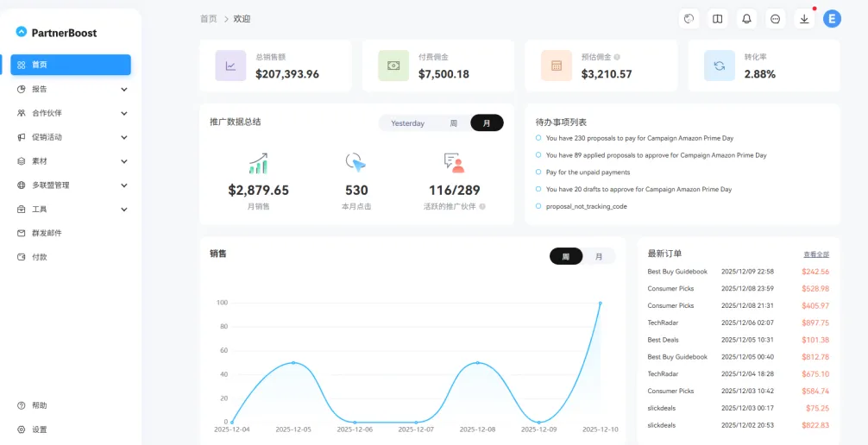The height and width of the screenshot is (445, 868).
Task: Expand the 报告 menu chevron
Action: click(124, 89)
